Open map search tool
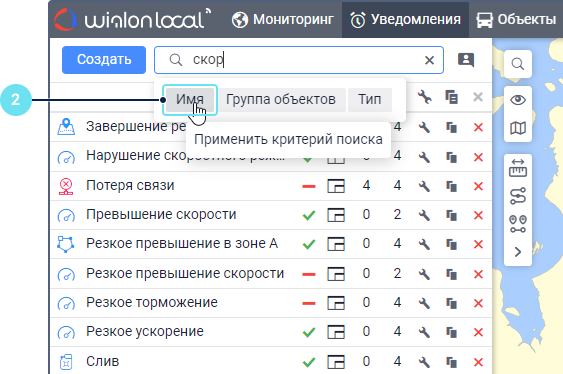Screen dimensions: 563x374 pyautogui.click(x=518, y=64)
